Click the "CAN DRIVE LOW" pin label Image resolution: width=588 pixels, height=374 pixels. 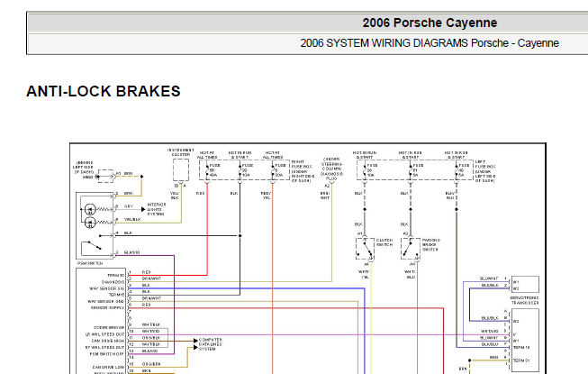click(108, 368)
